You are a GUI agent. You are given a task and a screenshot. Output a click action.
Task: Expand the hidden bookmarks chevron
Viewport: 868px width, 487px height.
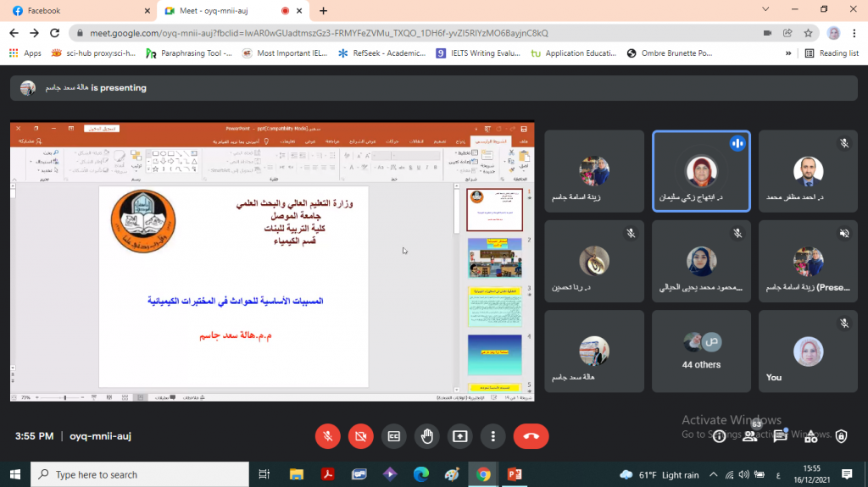tap(788, 53)
